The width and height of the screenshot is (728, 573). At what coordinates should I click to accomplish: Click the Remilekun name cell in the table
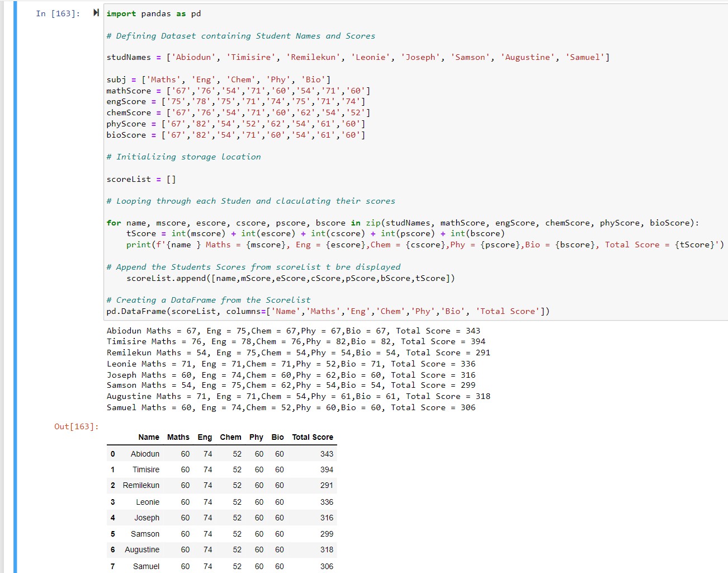(141, 485)
